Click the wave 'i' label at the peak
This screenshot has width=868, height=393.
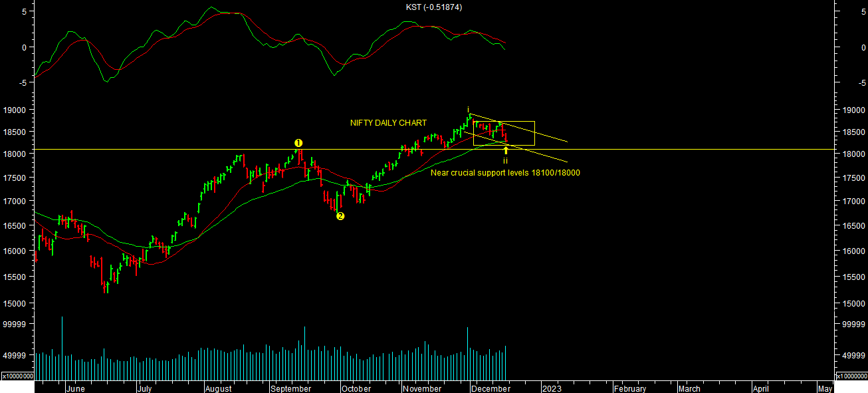pyautogui.click(x=468, y=110)
